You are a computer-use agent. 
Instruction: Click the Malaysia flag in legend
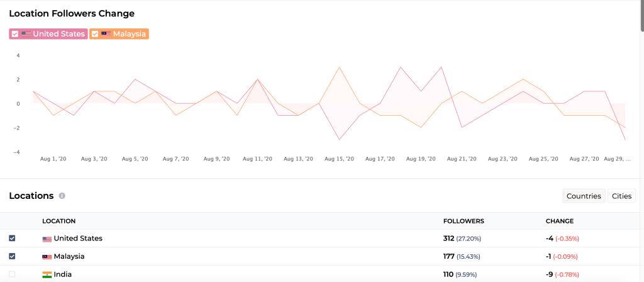click(x=106, y=34)
